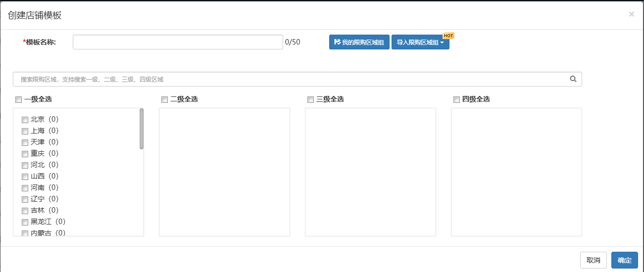Click the 模板名称 input field
Image resolution: width=644 pixels, height=272 pixels.
[x=178, y=43]
